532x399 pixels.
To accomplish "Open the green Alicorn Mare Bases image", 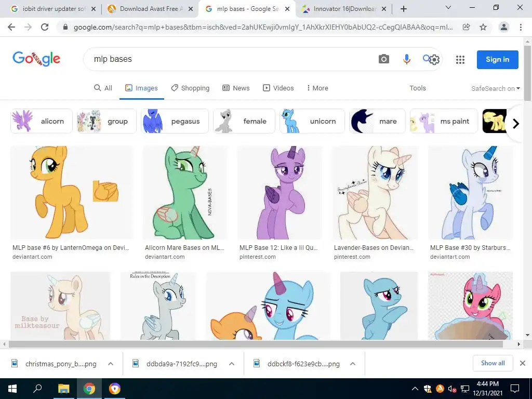I will [185, 193].
